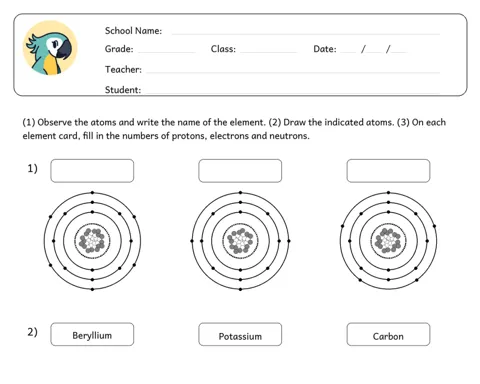Click the Grade blank line

(x=167, y=52)
